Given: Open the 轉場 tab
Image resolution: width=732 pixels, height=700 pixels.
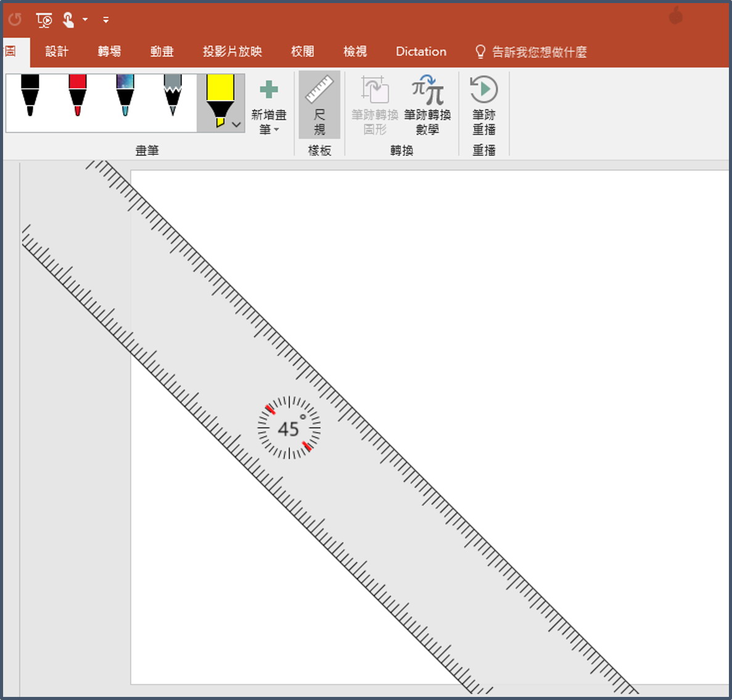Looking at the screenshot, I should pyautogui.click(x=109, y=51).
